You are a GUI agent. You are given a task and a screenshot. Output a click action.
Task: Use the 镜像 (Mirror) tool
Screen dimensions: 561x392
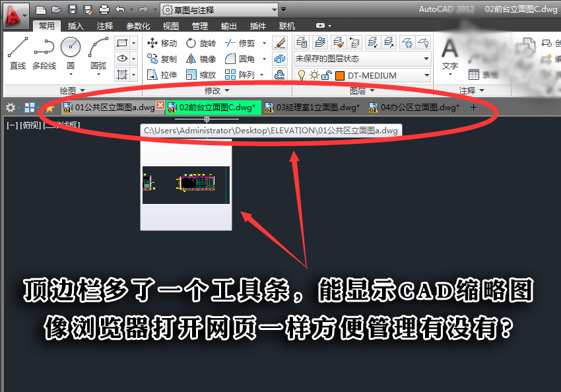click(x=201, y=59)
